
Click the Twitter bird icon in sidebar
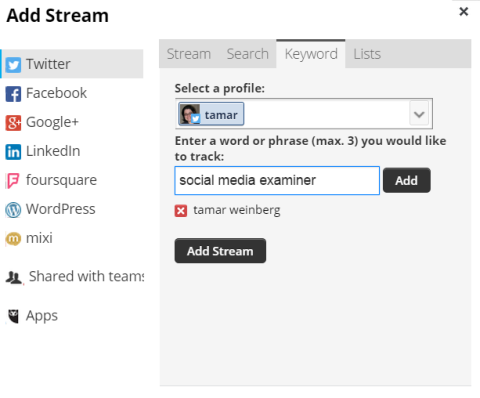[x=13, y=65]
